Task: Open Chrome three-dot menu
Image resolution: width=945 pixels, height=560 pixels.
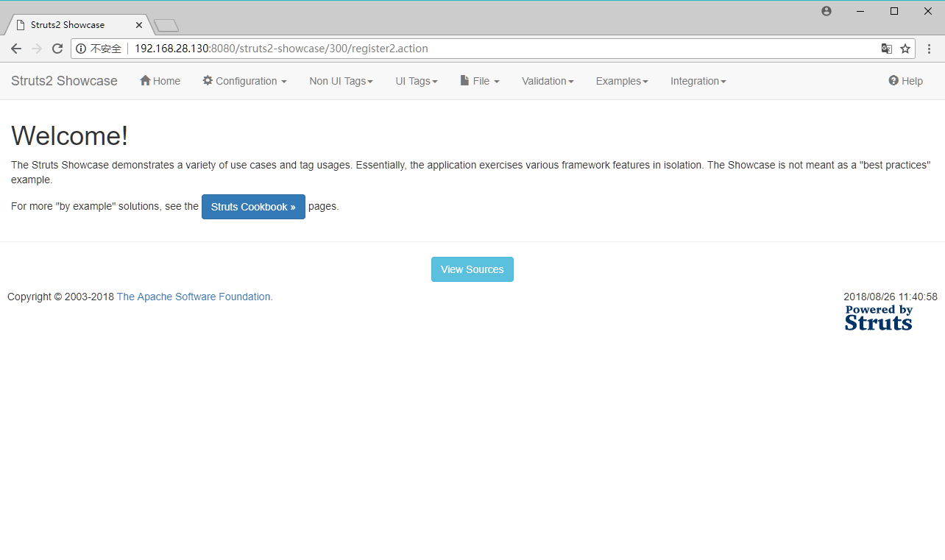Action: pyautogui.click(x=929, y=49)
